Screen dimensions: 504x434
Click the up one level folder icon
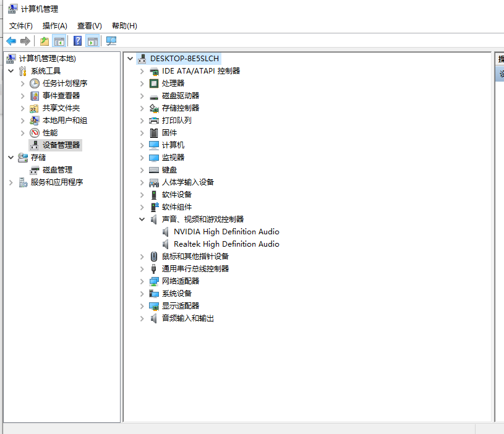pyautogui.click(x=45, y=41)
